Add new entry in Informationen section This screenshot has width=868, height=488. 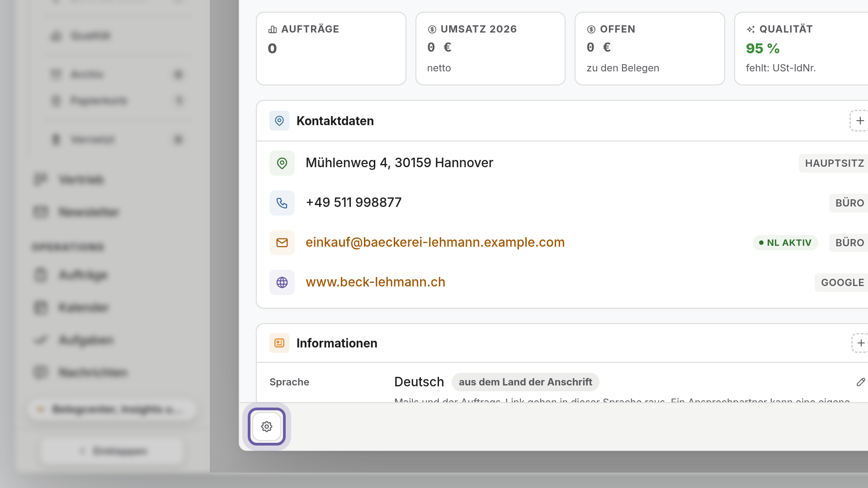(x=860, y=343)
